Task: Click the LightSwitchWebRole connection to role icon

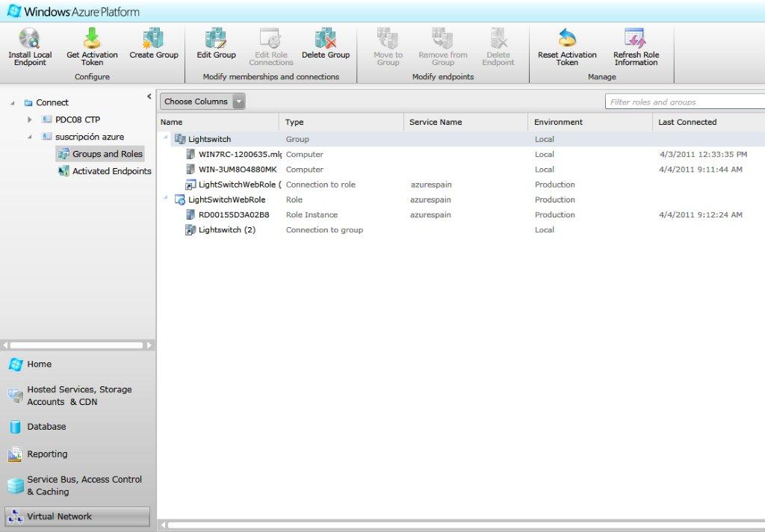Action: click(191, 185)
